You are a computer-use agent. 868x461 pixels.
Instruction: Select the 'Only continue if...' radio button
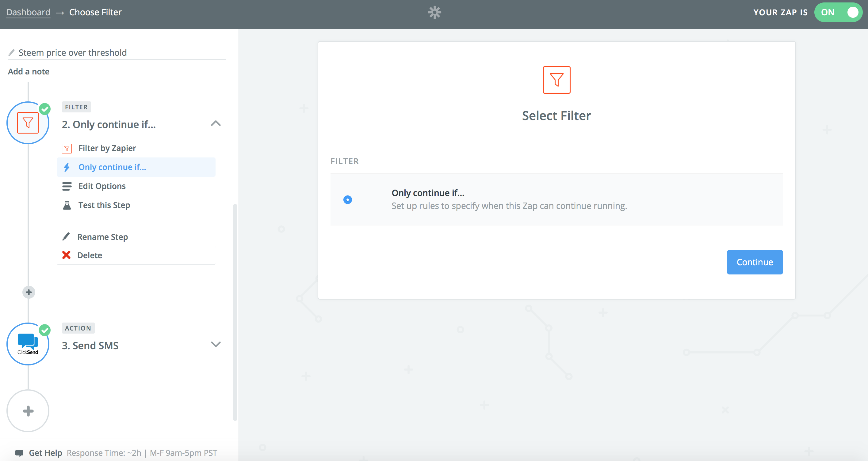coord(347,199)
